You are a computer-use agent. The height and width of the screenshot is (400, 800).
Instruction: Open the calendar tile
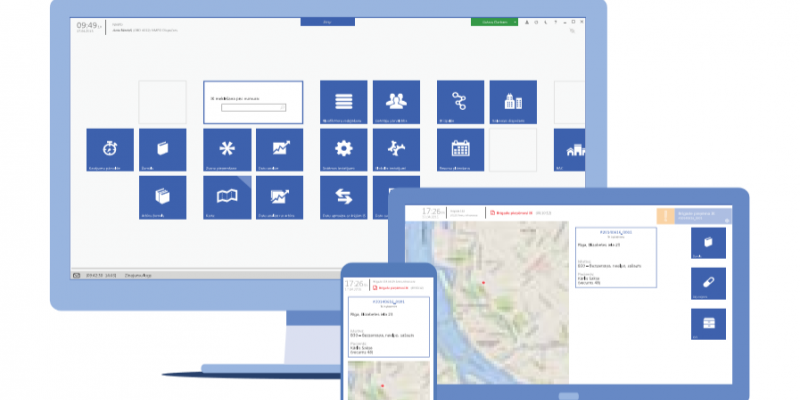[x=460, y=150]
